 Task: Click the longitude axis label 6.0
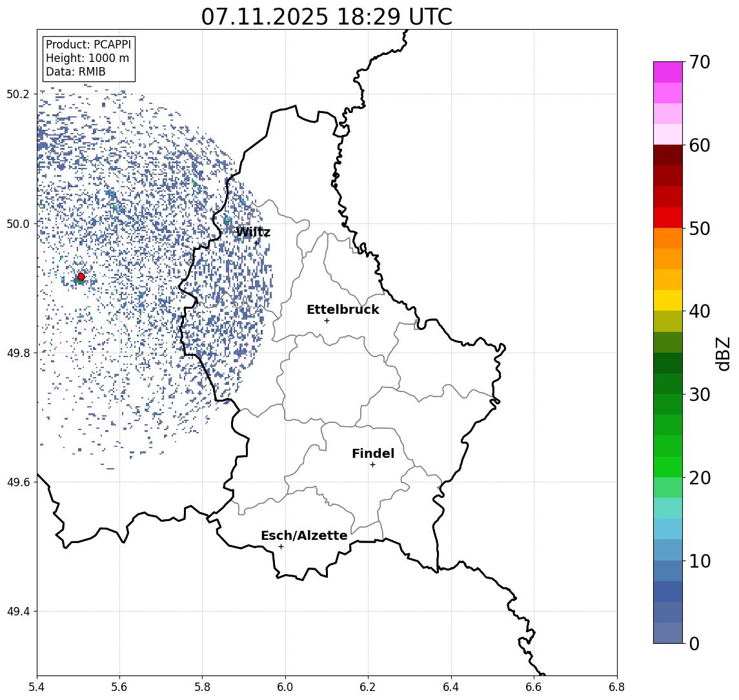click(285, 687)
